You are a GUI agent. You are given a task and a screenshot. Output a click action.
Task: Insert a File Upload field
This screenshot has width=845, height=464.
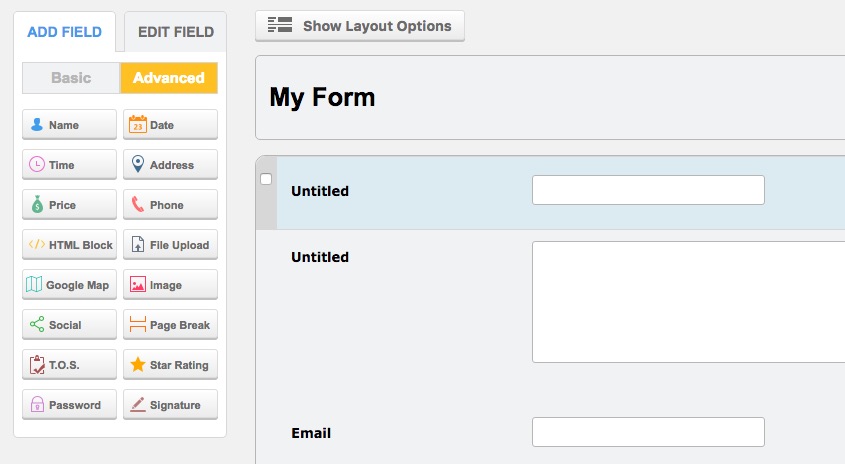170,245
